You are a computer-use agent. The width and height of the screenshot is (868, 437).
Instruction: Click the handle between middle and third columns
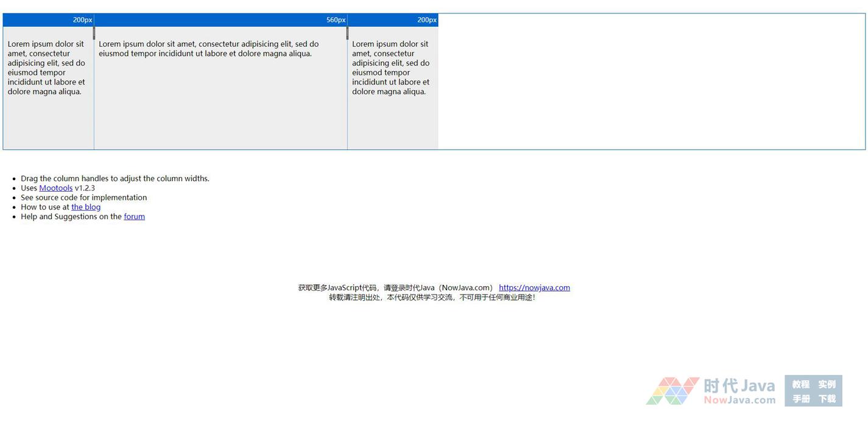click(x=347, y=33)
